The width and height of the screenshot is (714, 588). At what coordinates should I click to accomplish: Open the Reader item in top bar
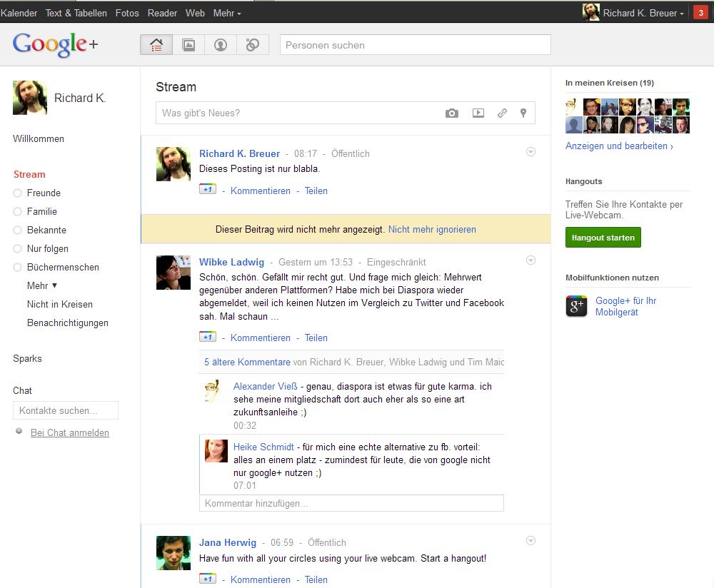coord(162,13)
